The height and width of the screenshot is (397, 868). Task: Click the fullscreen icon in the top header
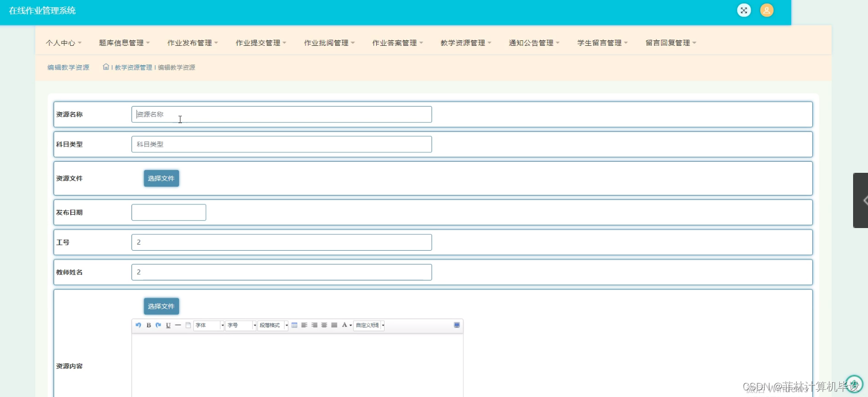coord(744,10)
